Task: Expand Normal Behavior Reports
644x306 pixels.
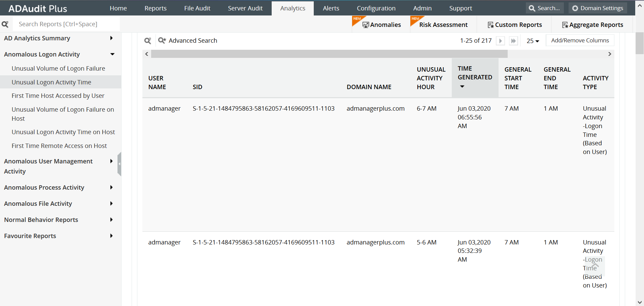Action: click(111, 220)
